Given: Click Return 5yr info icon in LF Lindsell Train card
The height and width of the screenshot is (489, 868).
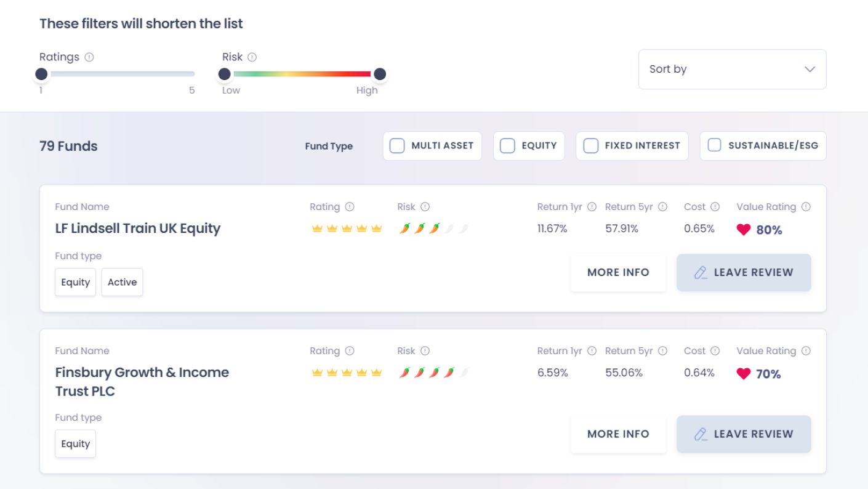Looking at the screenshot, I should pos(662,207).
